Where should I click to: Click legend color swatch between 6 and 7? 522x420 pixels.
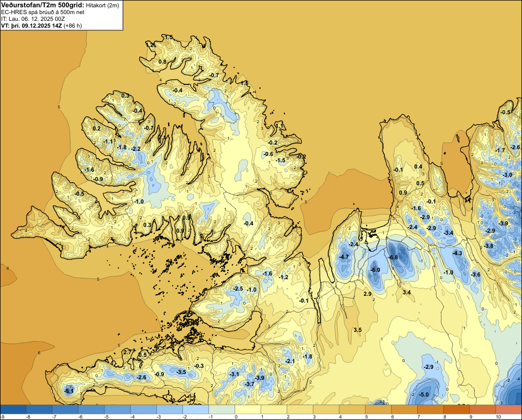(404, 409)
